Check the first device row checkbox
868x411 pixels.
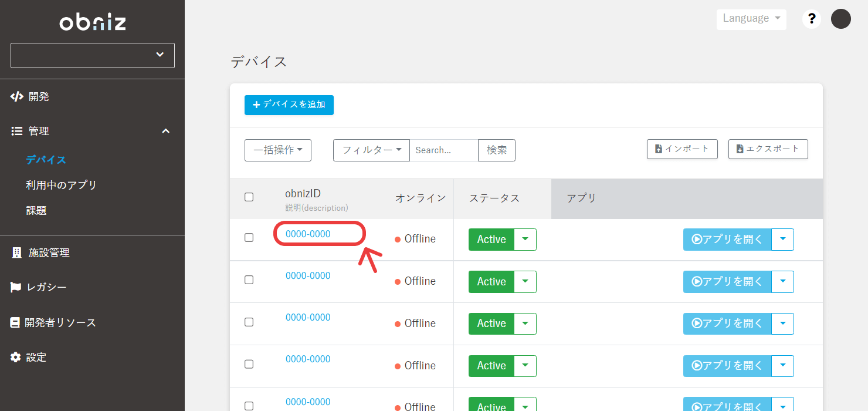tap(249, 238)
